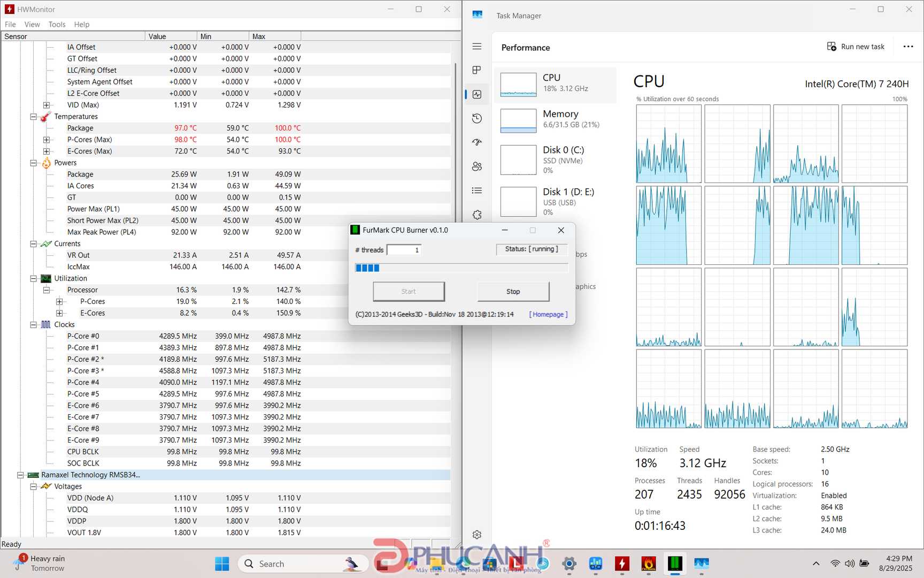The height and width of the screenshot is (578, 924).
Task: Collapse the Processor utilization node
Action: (47, 290)
